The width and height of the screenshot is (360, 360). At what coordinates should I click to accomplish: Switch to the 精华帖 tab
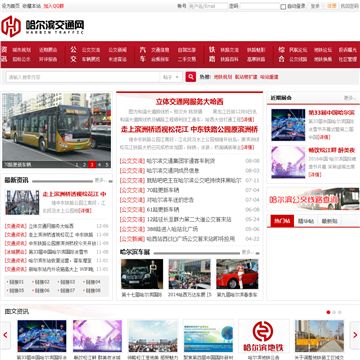point(306,221)
